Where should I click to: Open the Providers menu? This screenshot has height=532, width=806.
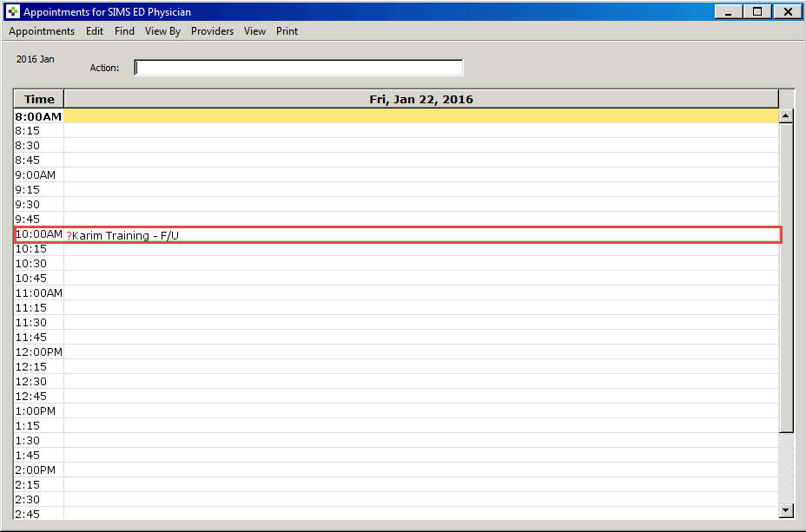click(x=212, y=31)
